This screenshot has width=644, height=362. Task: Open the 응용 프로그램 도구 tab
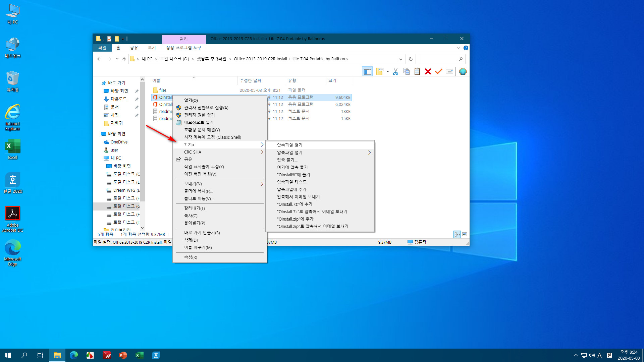click(x=184, y=48)
